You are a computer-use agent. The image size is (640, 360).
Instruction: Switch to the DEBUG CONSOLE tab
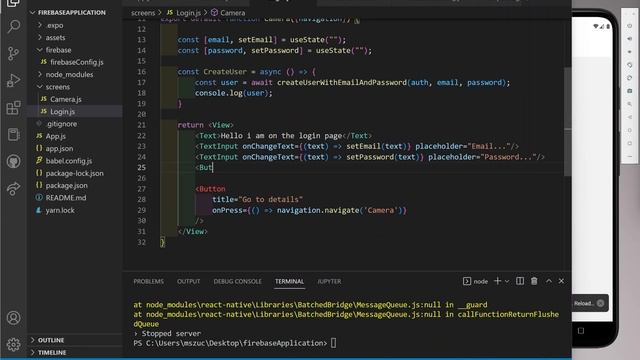click(237, 281)
